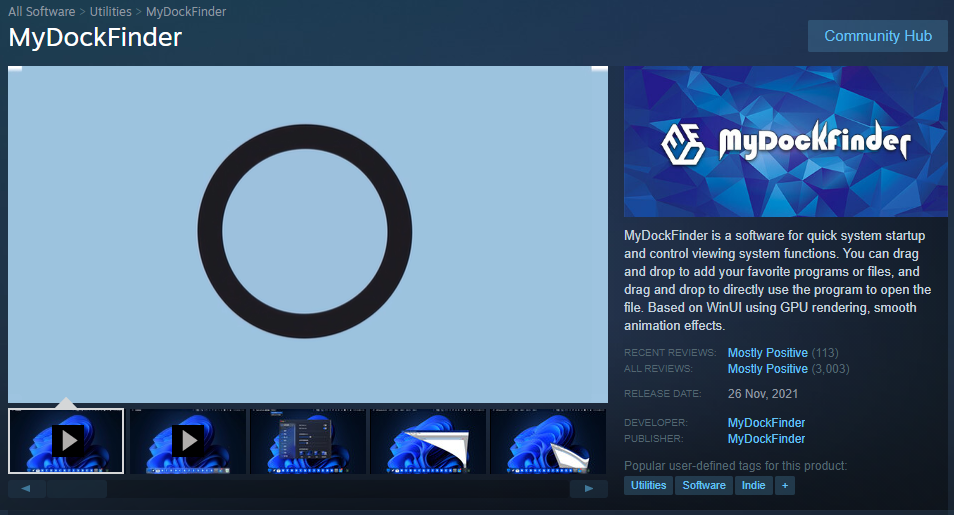Screen dimensions: 954x515
Task: Click 'Popular user-defined tags for this product' text
Action: 735,466
